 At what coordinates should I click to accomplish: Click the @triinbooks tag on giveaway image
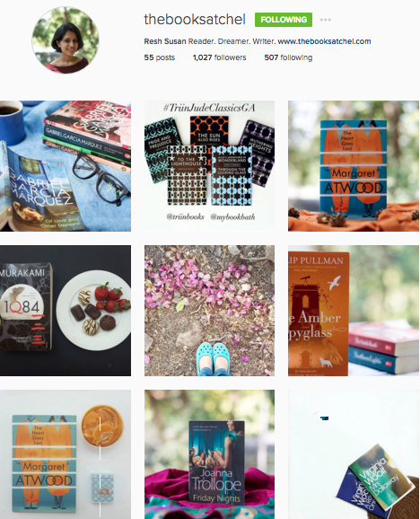tap(185, 216)
